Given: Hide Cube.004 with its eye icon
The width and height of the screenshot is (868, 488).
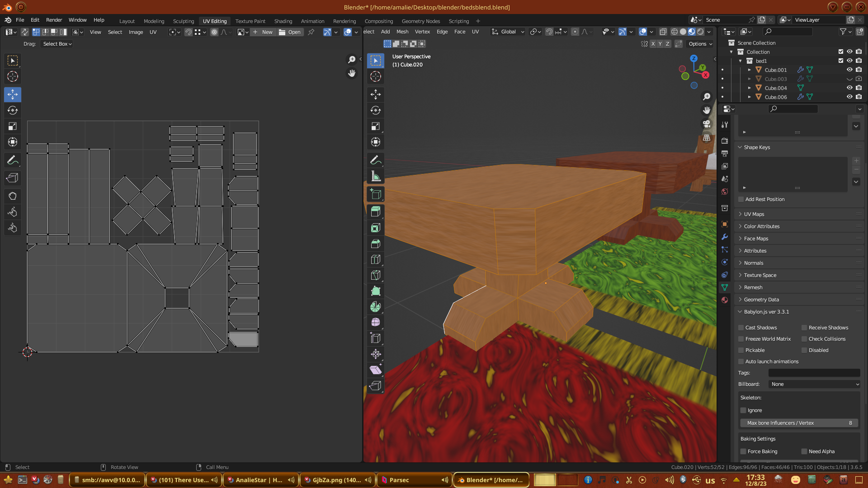Looking at the screenshot, I should tap(849, 88).
